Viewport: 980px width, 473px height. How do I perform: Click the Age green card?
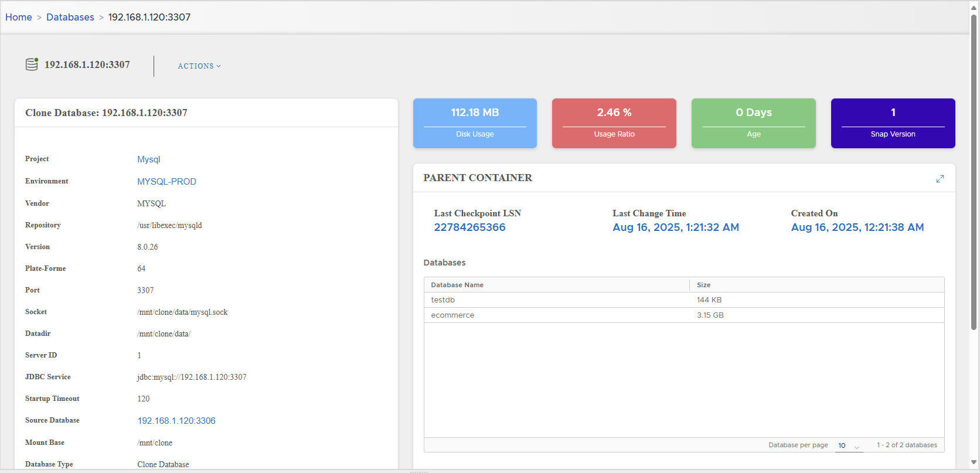tap(753, 123)
